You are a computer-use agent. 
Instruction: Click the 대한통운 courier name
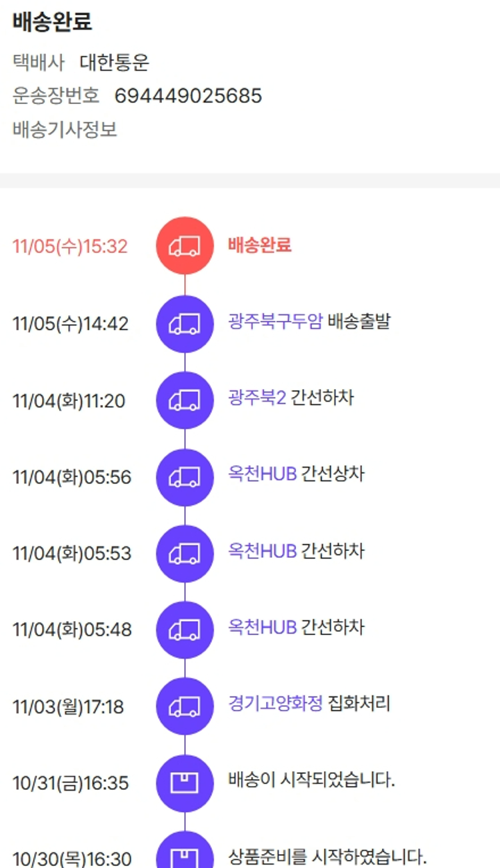(x=115, y=63)
